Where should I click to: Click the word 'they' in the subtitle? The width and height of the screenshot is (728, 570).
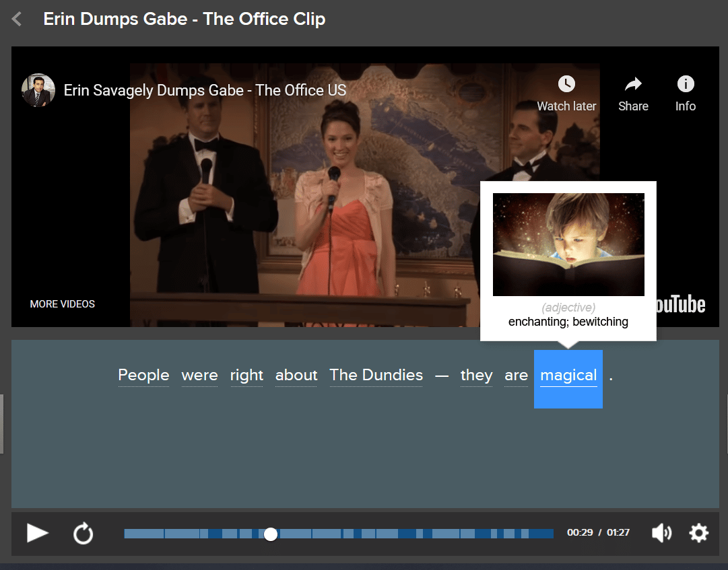[x=476, y=376]
